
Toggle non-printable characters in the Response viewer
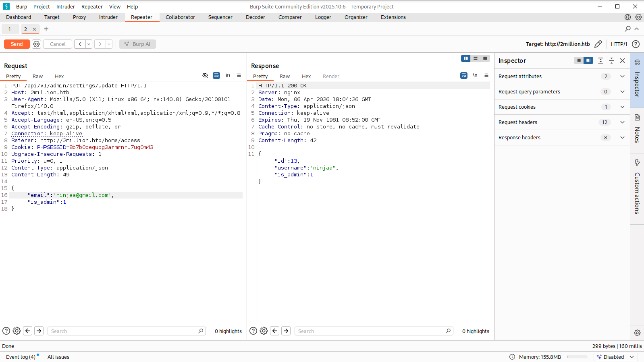pos(475,75)
